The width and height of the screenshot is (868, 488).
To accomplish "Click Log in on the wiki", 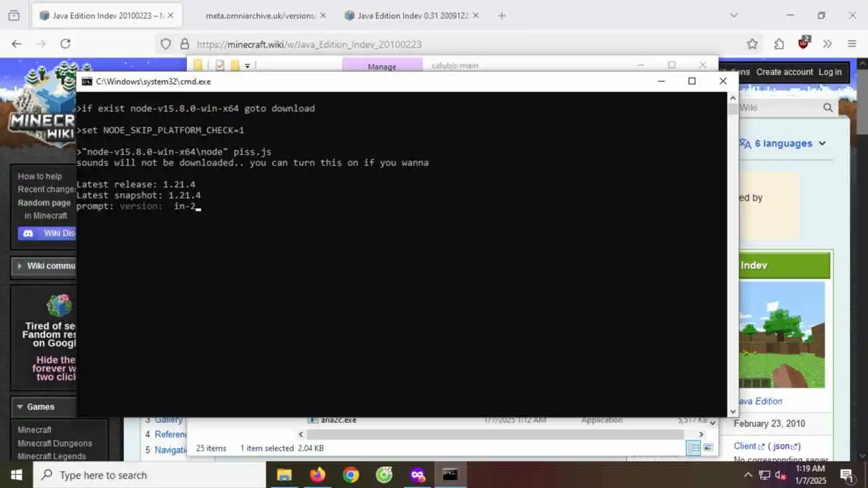I will pos(830,72).
